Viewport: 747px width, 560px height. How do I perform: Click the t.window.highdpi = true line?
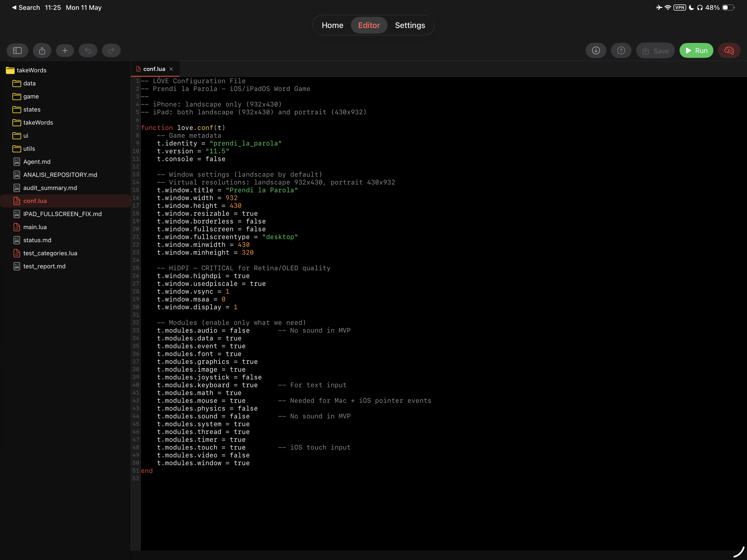(x=203, y=276)
